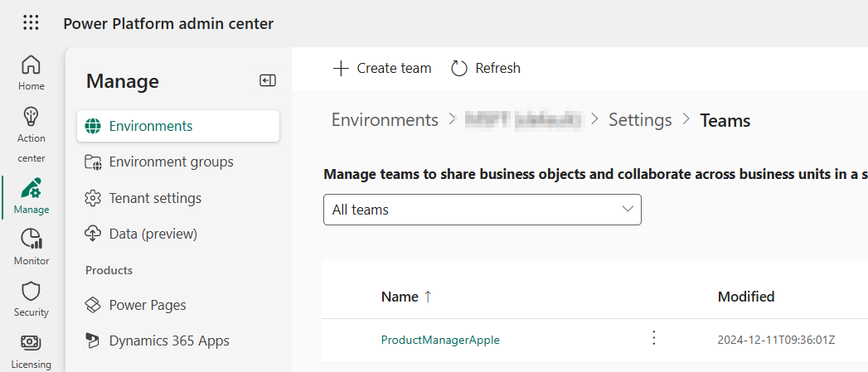Click the Data (preview) cloud icon

tap(93, 234)
